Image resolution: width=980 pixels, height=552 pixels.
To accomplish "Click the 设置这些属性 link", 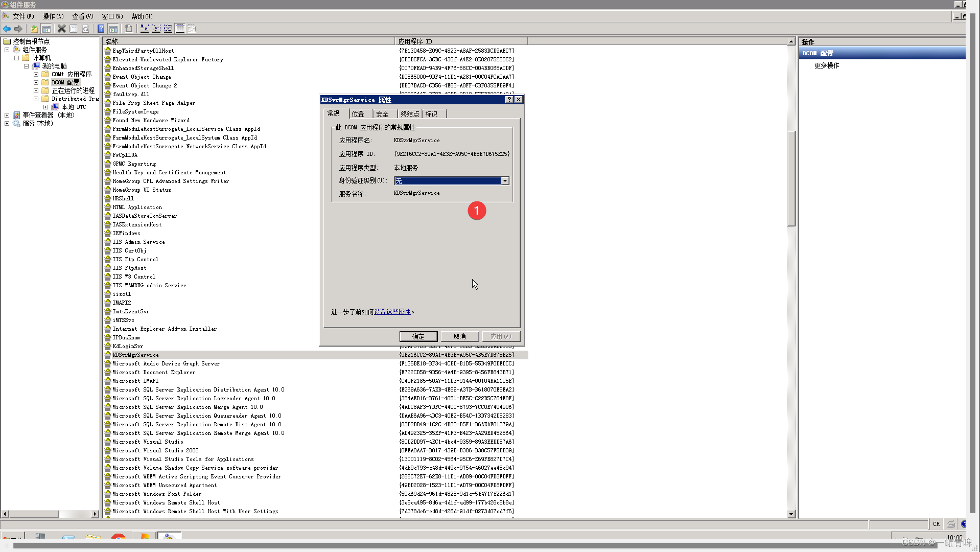I will click(391, 312).
